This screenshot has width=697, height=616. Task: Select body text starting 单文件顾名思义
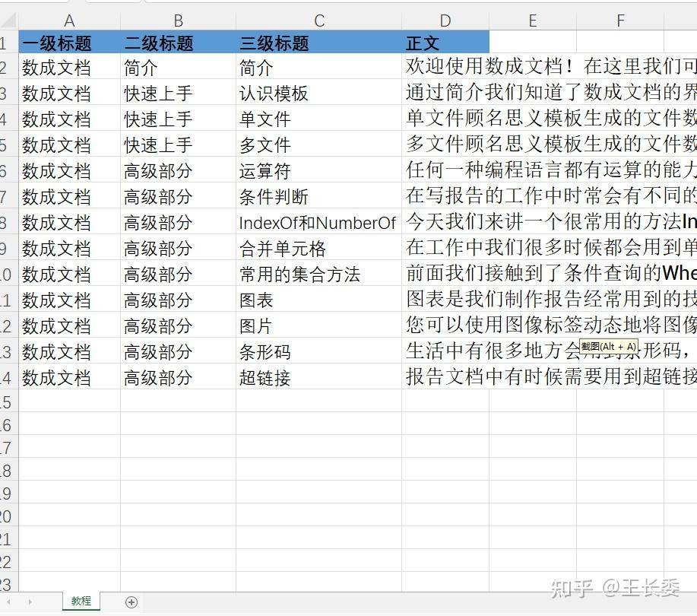coord(550,118)
